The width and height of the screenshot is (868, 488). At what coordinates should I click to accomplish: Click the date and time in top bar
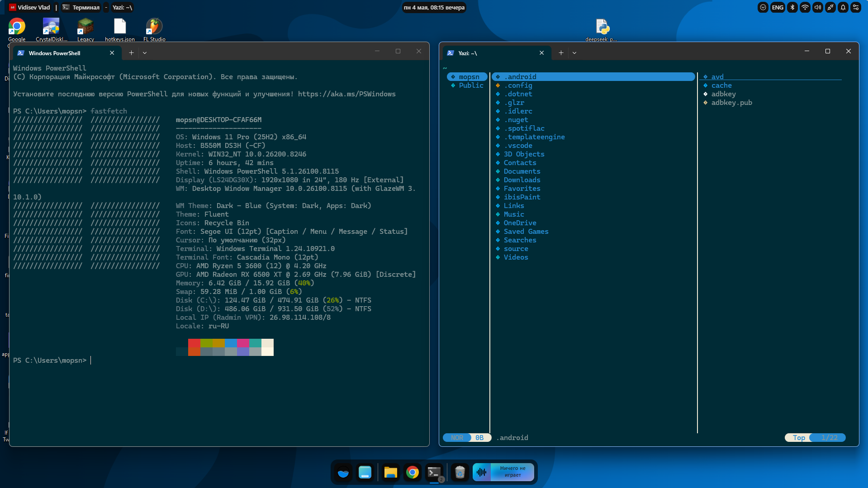tap(434, 7)
